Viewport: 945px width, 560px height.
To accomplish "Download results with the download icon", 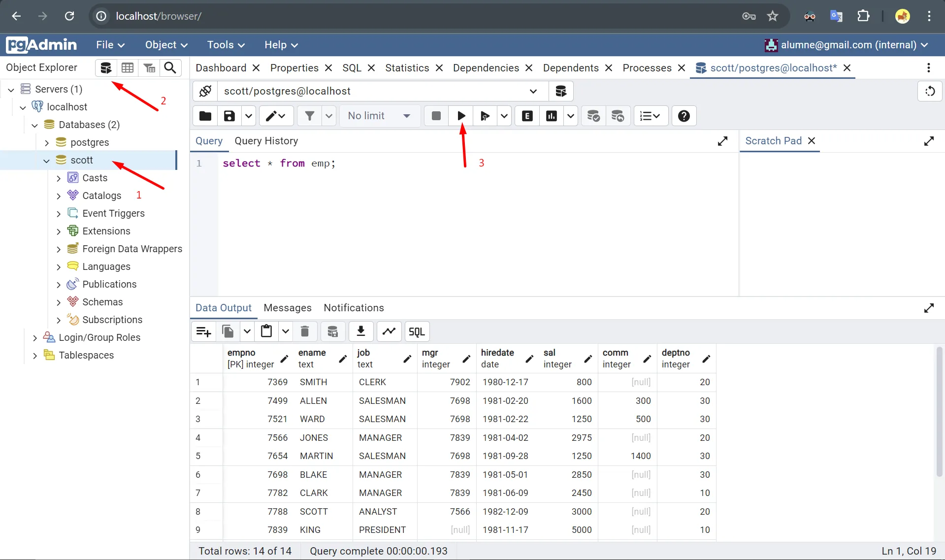I will click(x=360, y=331).
